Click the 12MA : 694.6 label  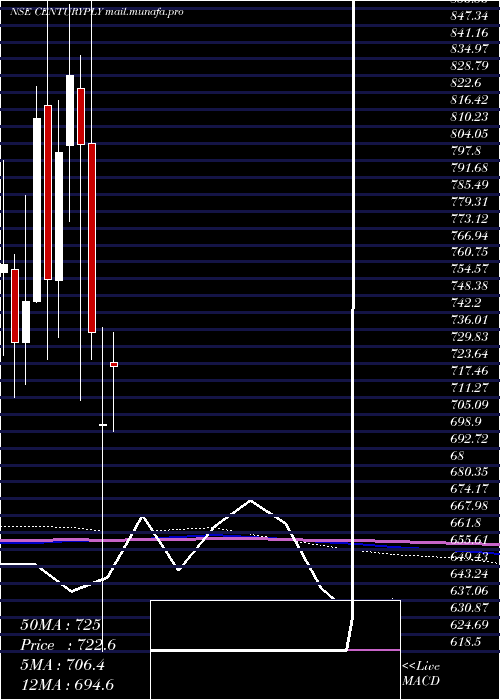[69, 685]
